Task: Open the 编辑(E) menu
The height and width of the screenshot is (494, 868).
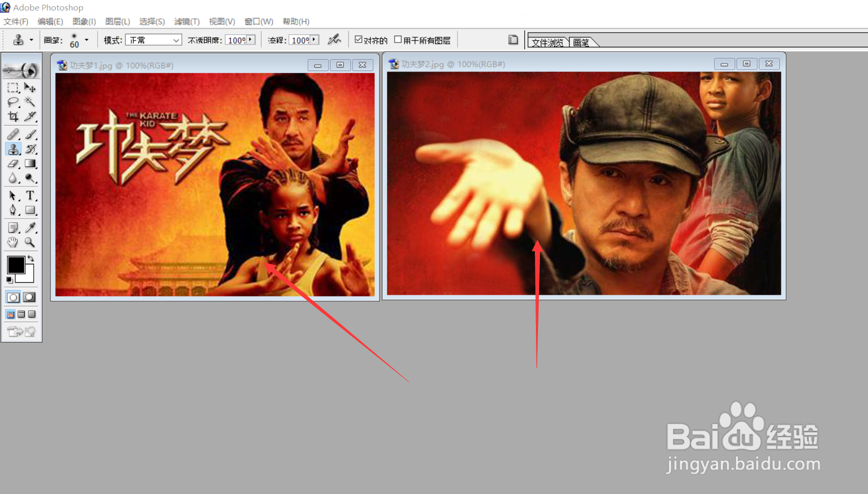Action: [x=50, y=22]
